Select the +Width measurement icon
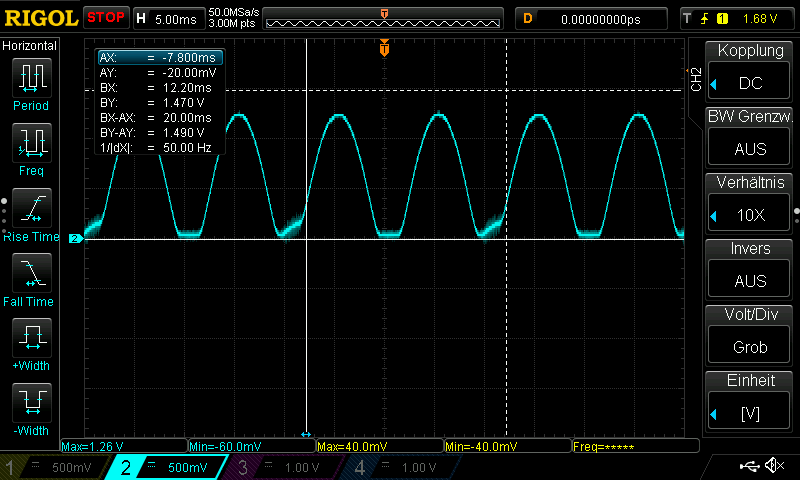The height and width of the screenshot is (480, 800). pos(32,338)
